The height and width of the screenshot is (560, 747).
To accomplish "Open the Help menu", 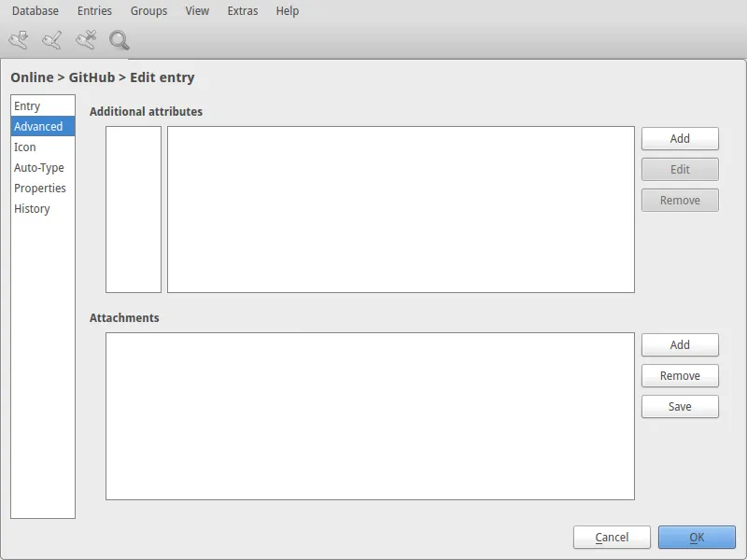I will coord(288,11).
